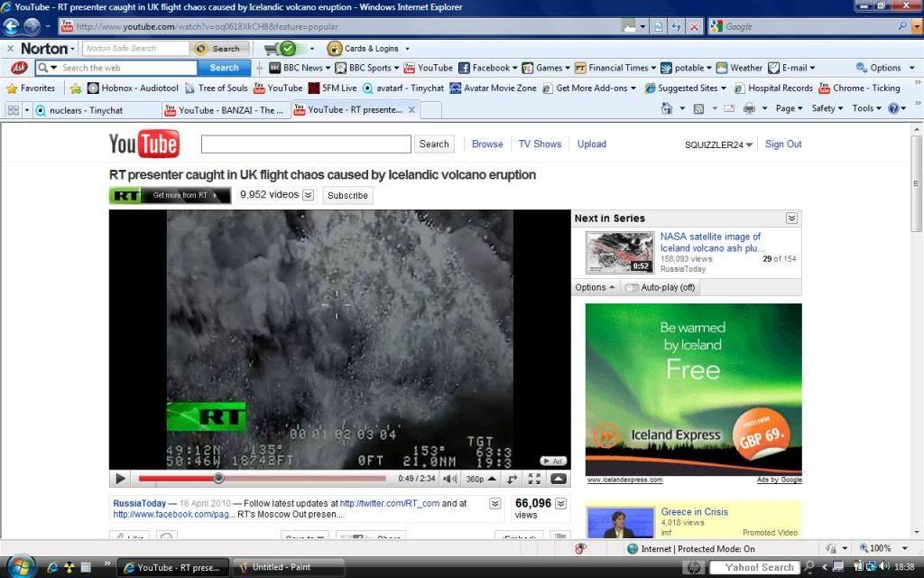Image resolution: width=924 pixels, height=578 pixels.
Task: Click the Ask Search the web input field
Action: point(128,68)
